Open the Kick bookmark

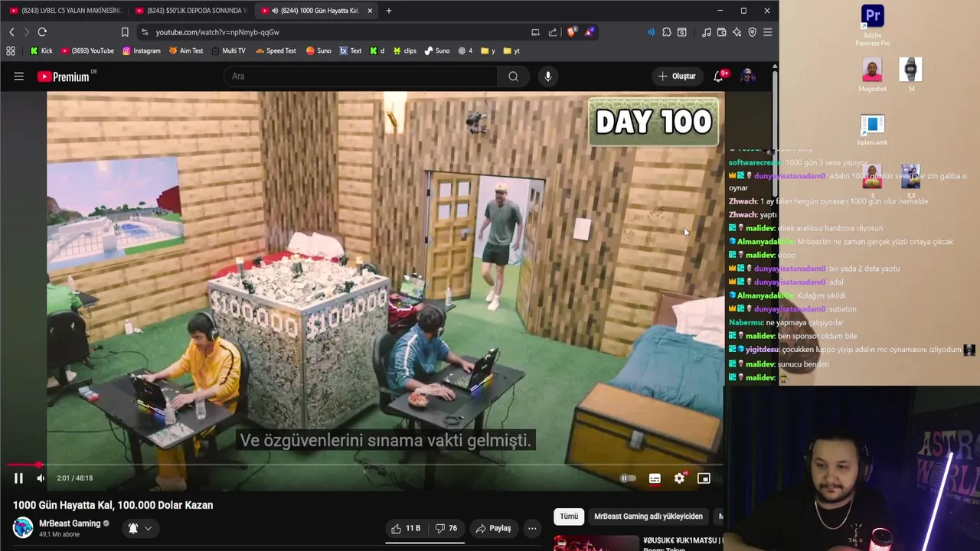pyautogui.click(x=41, y=51)
